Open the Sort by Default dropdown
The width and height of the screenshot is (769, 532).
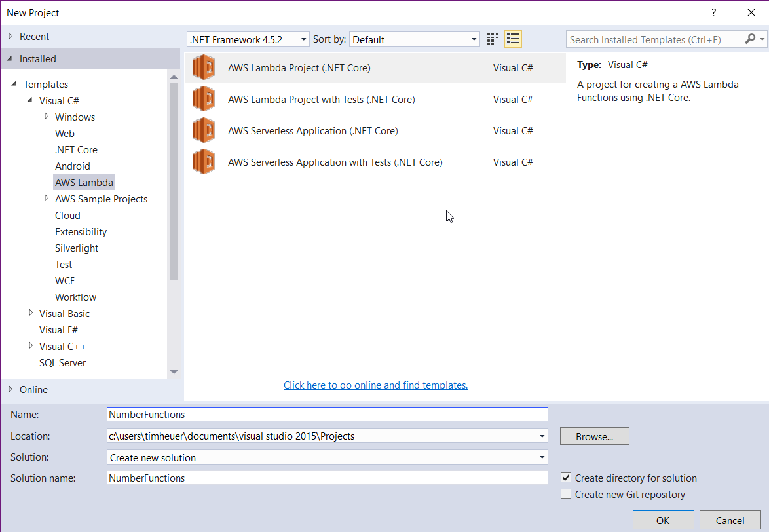(415, 39)
